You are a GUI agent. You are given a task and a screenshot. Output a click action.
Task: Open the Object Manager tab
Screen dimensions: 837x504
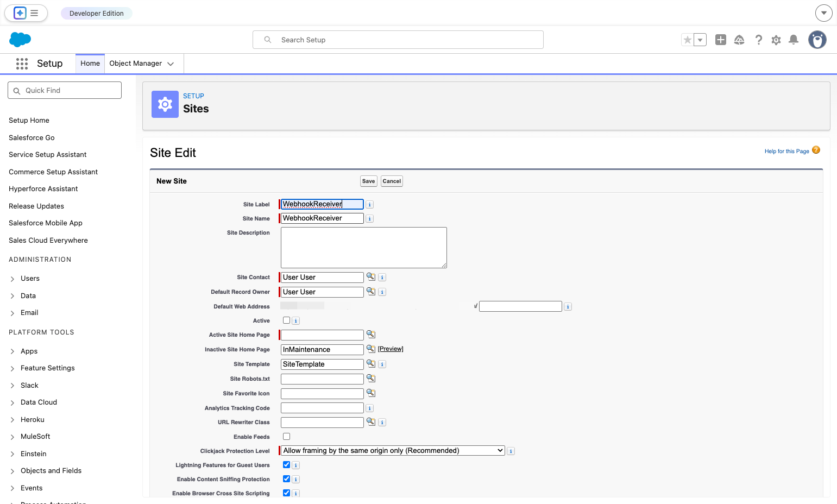pyautogui.click(x=141, y=64)
